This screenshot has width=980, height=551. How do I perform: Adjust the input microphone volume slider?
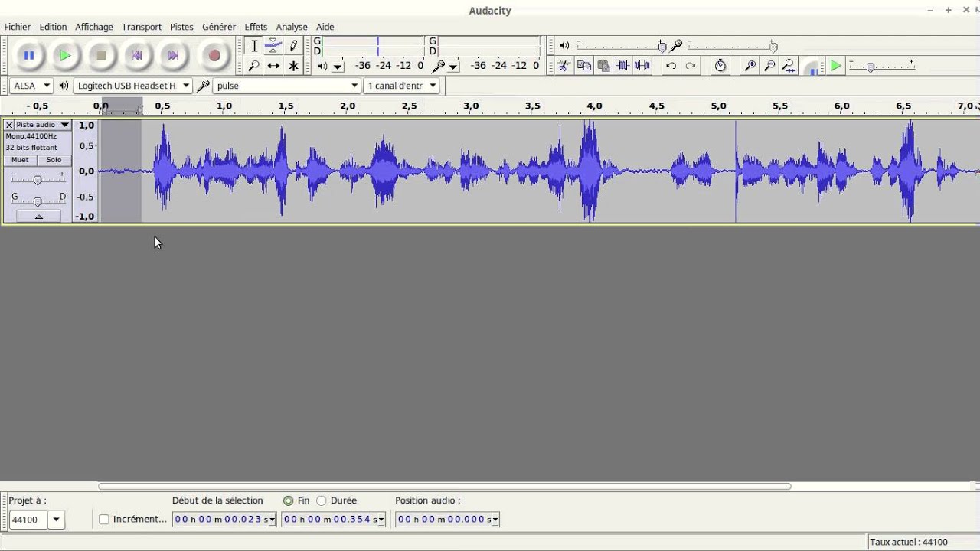click(730, 47)
